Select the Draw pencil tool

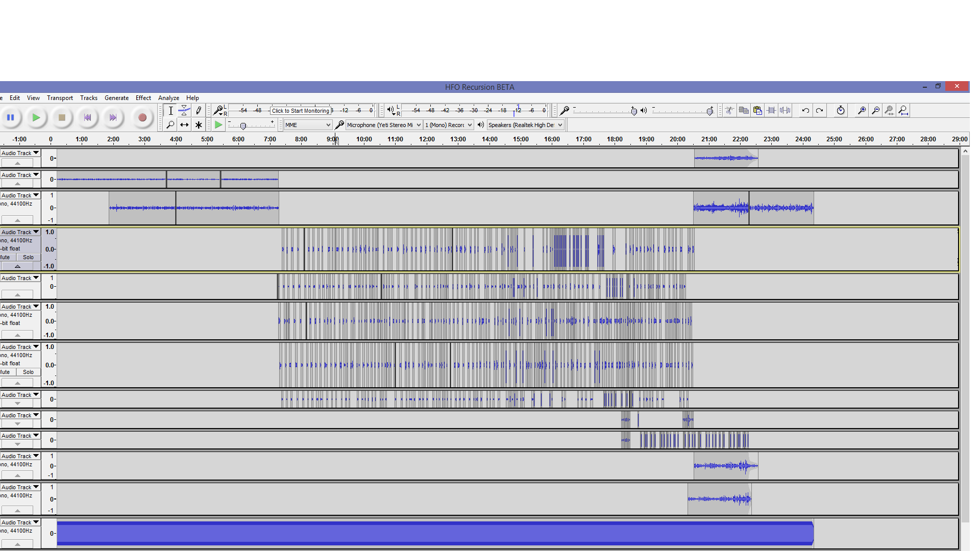tap(199, 110)
